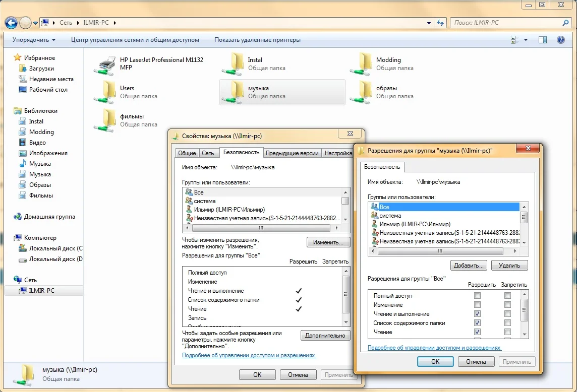The width and height of the screenshot is (577, 392).
Task: Toggle the preview pane icon
Action: 543,40
